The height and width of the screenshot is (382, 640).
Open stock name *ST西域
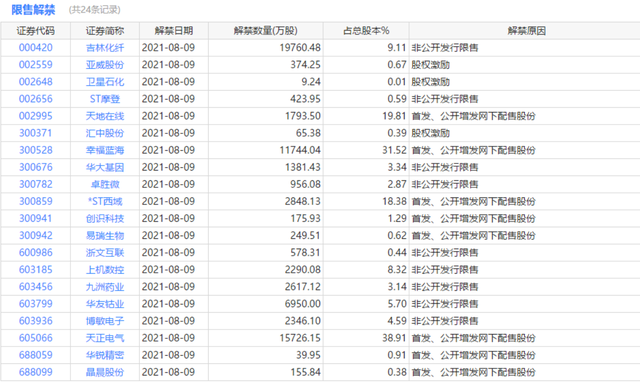click(105, 202)
